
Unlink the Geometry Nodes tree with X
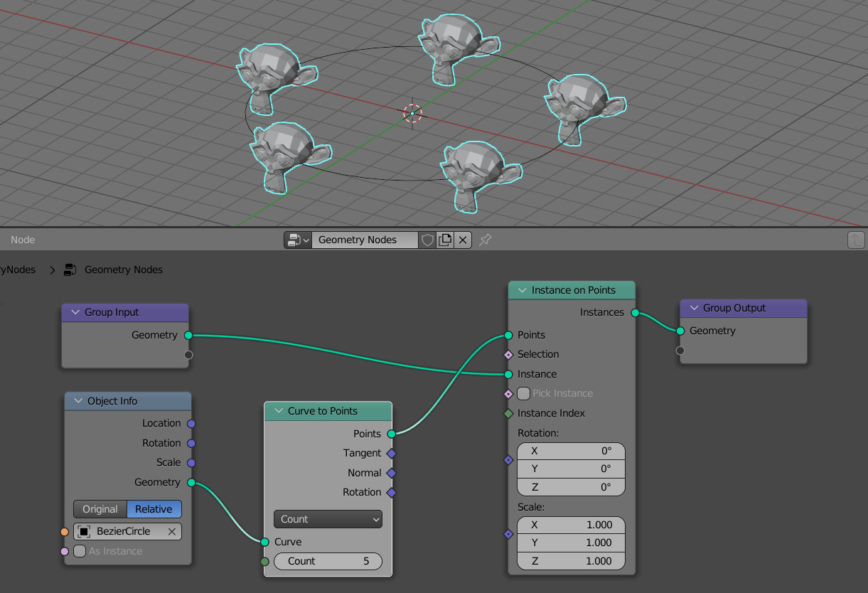(x=463, y=240)
